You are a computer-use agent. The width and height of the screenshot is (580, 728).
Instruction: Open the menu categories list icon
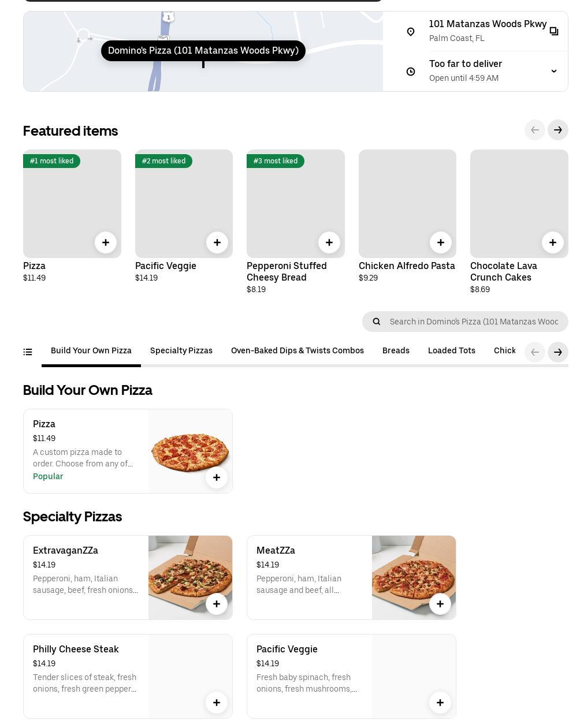28,352
